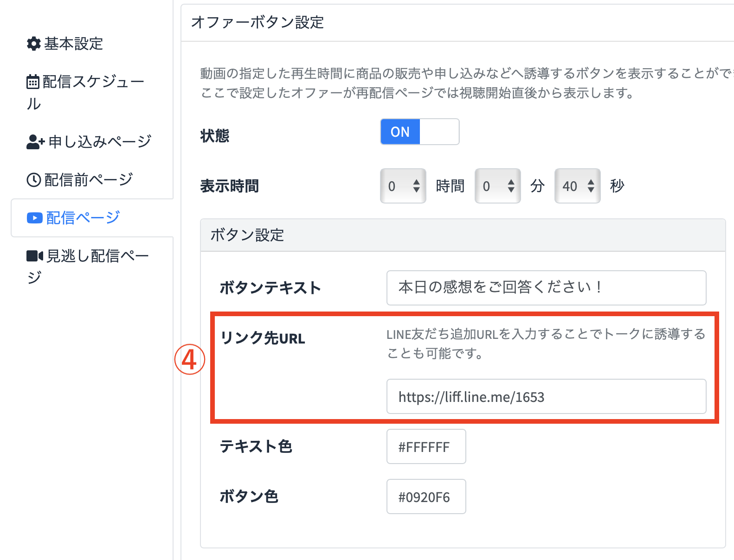Open the 基本設定 menu item
Image resolution: width=734 pixels, height=560 pixels.
coord(65,44)
